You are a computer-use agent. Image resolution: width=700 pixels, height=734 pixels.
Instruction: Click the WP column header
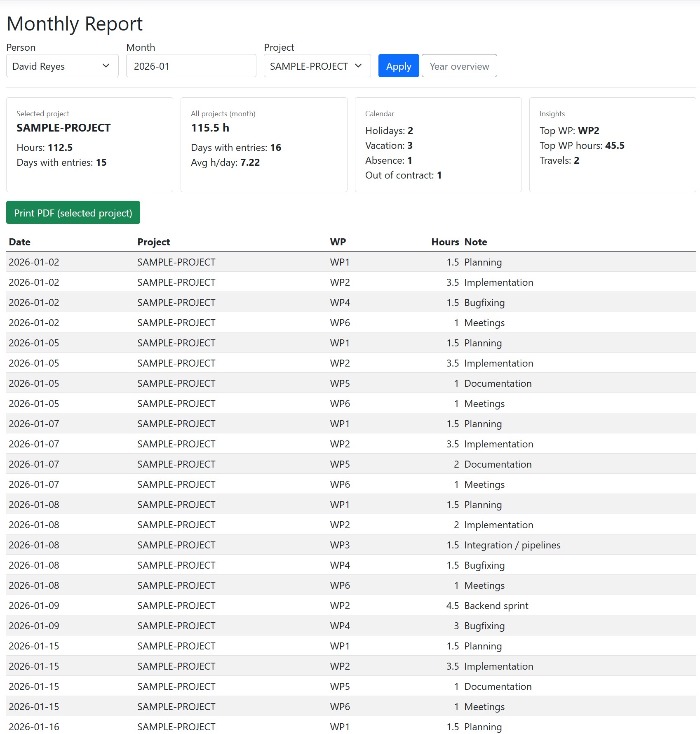[338, 242]
